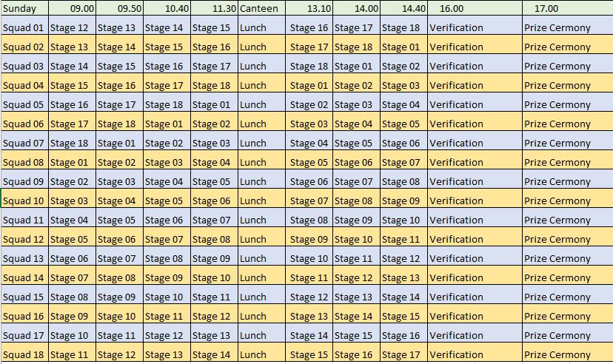Screen dimensions: 613x364
Task: Click Prize Cermony cell for Squad 03
Action: coord(567,66)
